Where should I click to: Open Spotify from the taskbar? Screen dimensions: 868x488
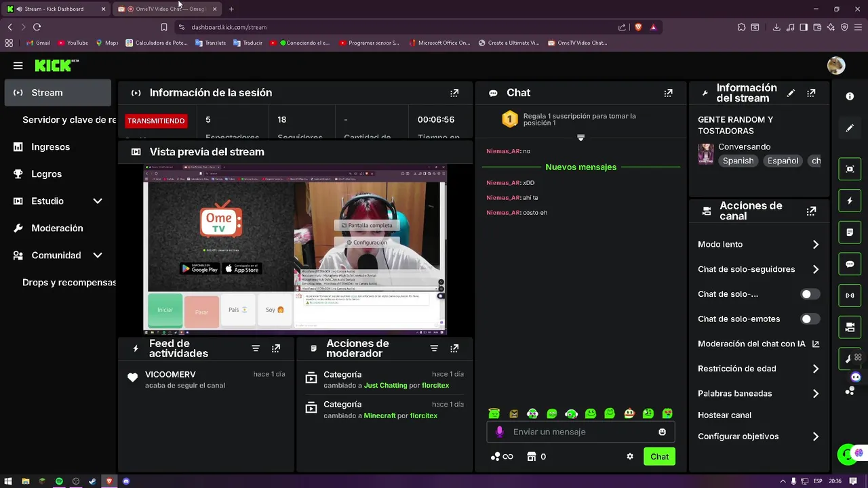click(x=59, y=481)
